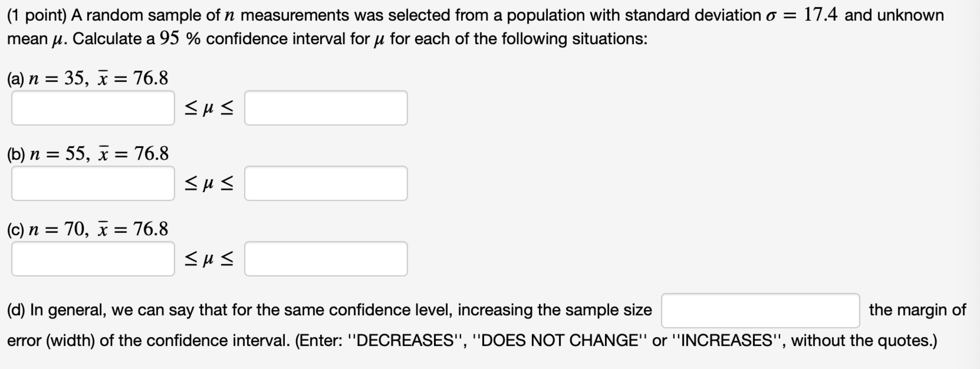Focus the upper bound input for n = 55
The image size is (980, 369).
(x=326, y=183)
